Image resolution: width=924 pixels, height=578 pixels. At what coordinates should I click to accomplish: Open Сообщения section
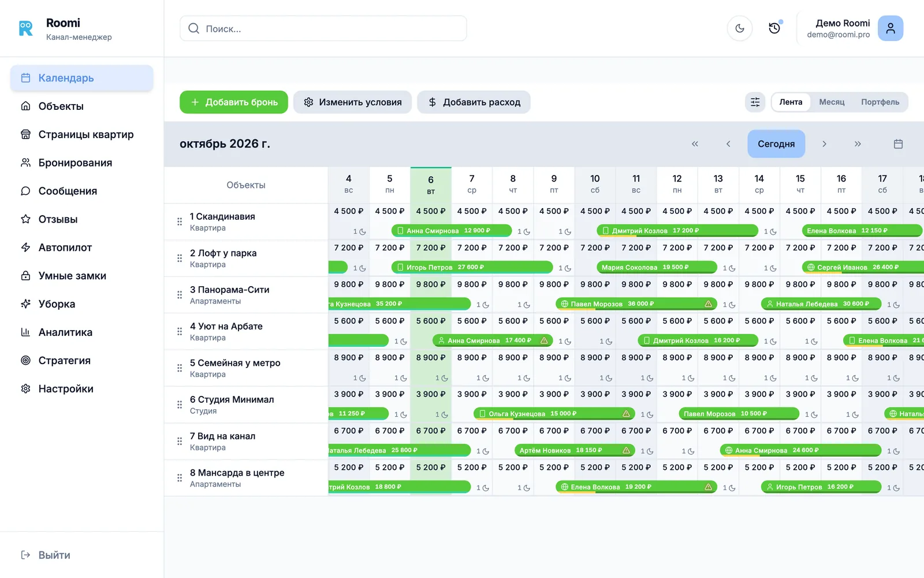(82, 191)
